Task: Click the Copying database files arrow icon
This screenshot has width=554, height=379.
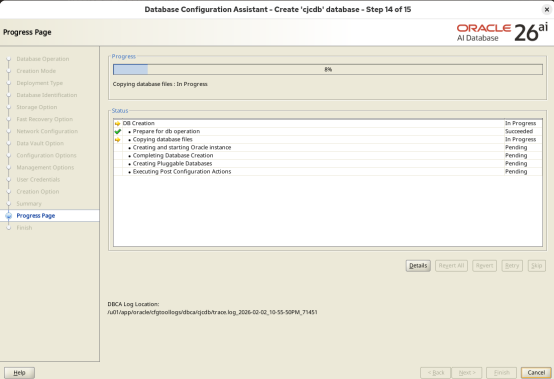Action: point(118,140)
